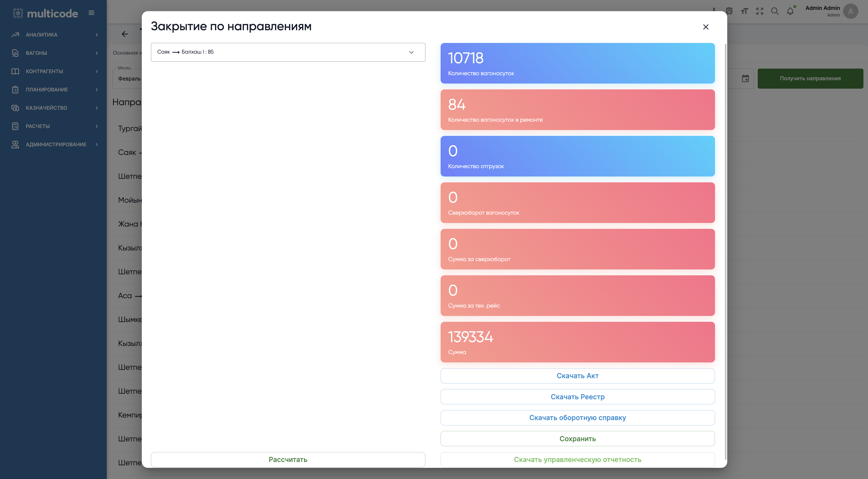Click Скачать управленческую отчетность
Screen dimensions: 868x479
(577, 459)
